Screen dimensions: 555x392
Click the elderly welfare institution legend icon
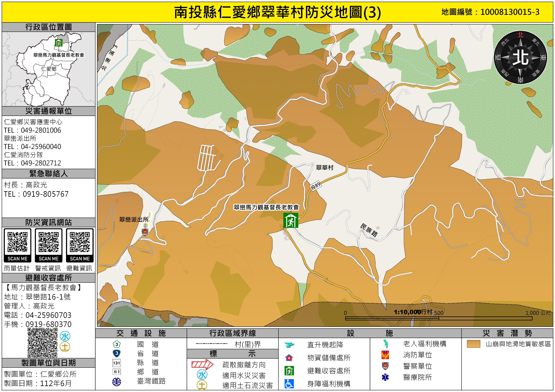click(386, 344)
